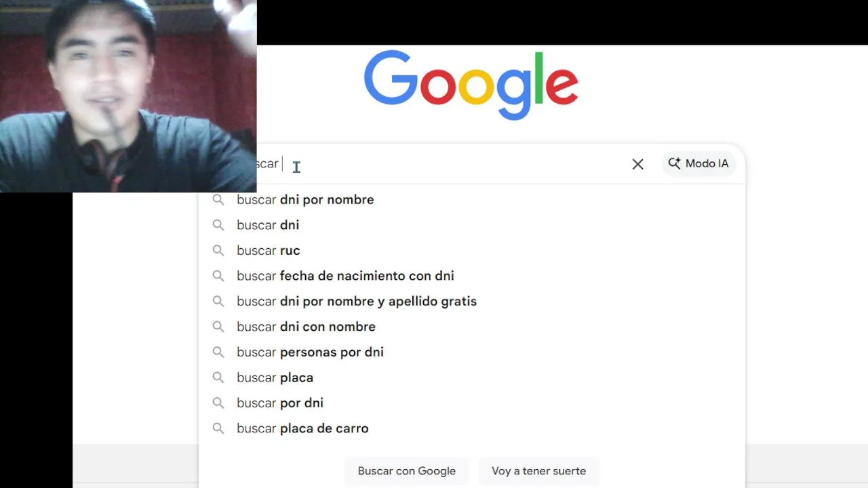Click magnifier icon beside 'buscar placa'
Viewport: 868px width, 488px height.
pyautogui.click(x=218, y=378)
